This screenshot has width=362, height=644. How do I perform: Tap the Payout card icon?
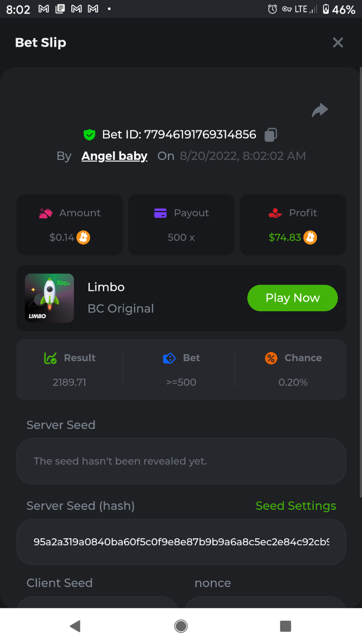click(160, 213)
